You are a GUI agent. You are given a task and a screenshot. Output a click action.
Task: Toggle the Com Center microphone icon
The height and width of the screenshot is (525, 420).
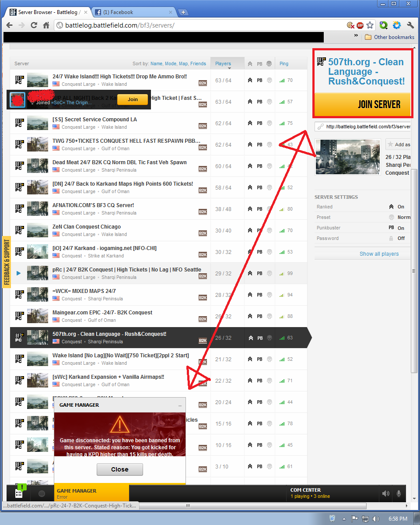click(x=399, y=493)
